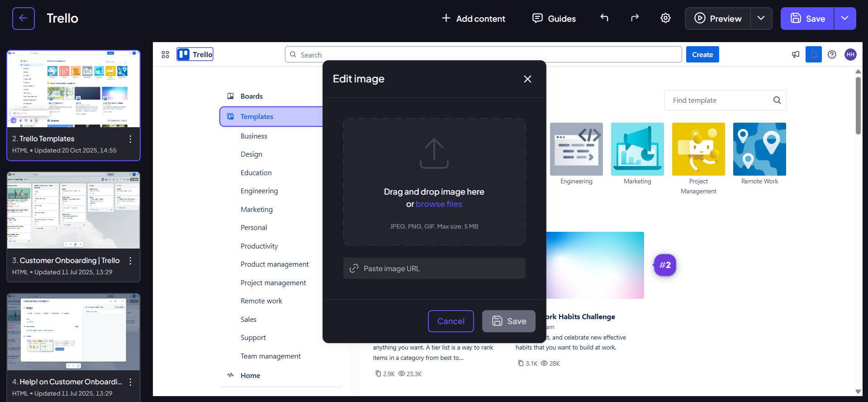Image resolution: width=868 pixels, height=402 pixels.
Task: Open Guides panel
Action: click(554, 19)
